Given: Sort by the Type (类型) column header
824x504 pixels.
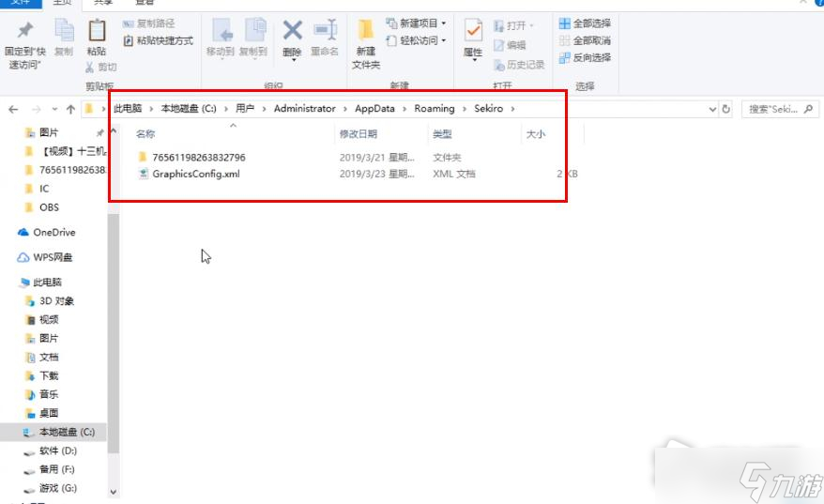Looking at the screenshot, I should 442,134.
